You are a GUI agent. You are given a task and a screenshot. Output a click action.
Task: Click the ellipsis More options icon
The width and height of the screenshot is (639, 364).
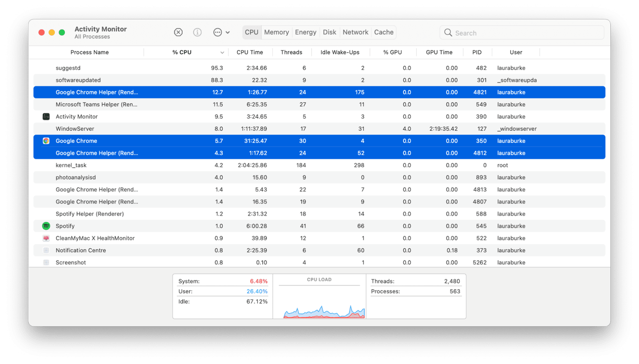click(x=217, y=32)
